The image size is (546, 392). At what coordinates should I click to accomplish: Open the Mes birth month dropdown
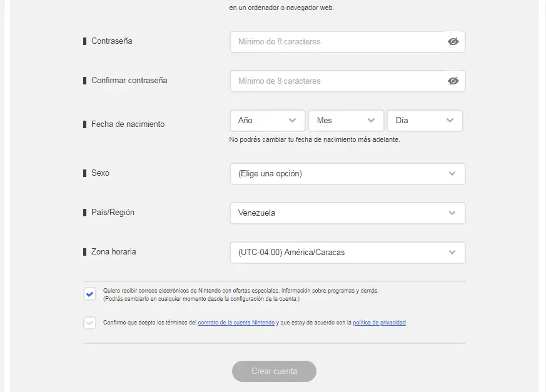pos(339,121)
